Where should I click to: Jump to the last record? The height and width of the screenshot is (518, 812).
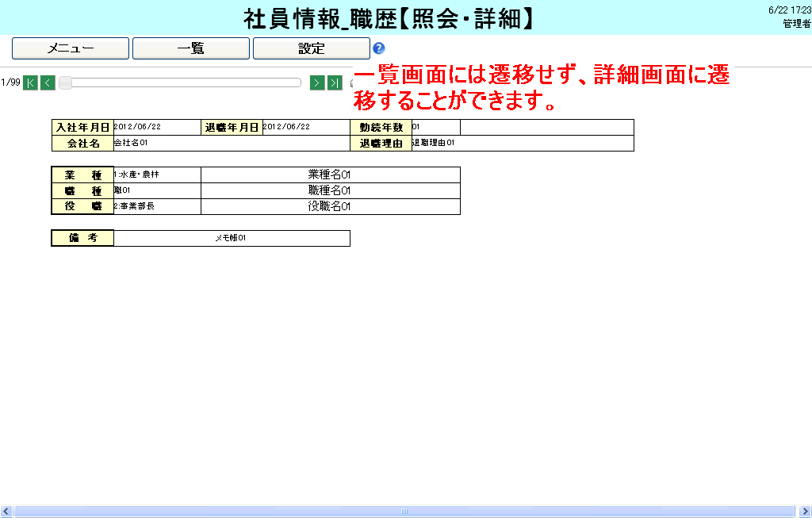coord(335,82)
